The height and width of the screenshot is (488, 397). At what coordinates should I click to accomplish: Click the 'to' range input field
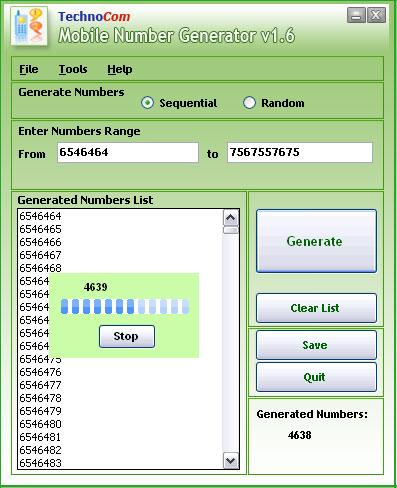click(300, 153)
